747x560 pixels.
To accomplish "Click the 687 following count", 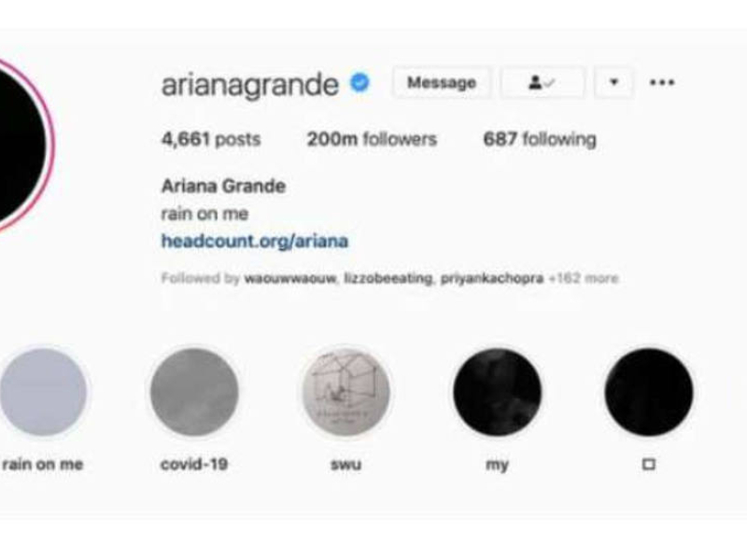I will (540, 139).
